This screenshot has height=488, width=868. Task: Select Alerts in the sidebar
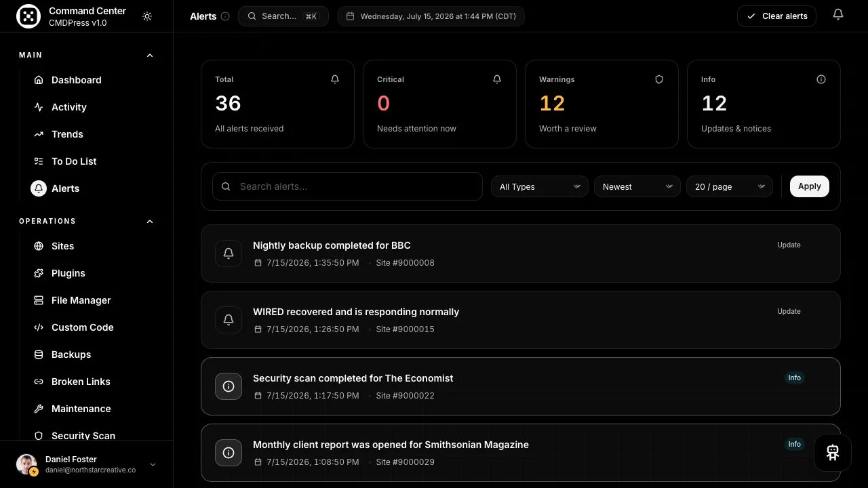[65, 188]
